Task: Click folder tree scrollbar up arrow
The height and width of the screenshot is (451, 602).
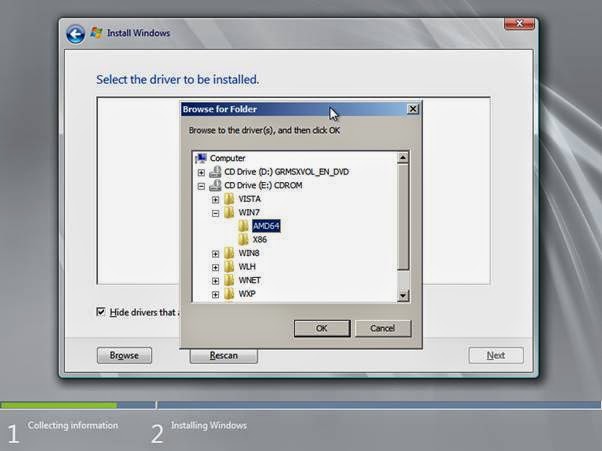Action: click(403, 157)
